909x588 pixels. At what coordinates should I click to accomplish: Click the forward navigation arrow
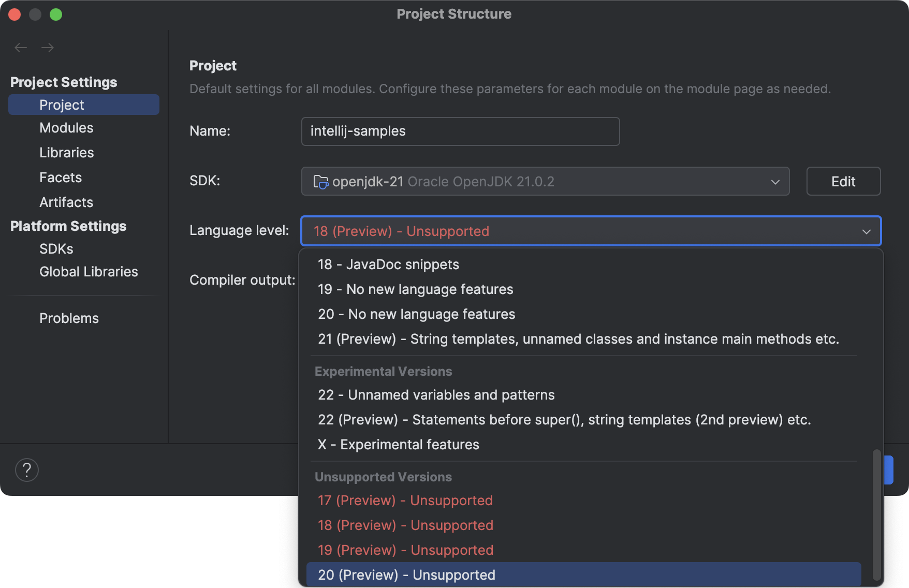coord(48,47)
